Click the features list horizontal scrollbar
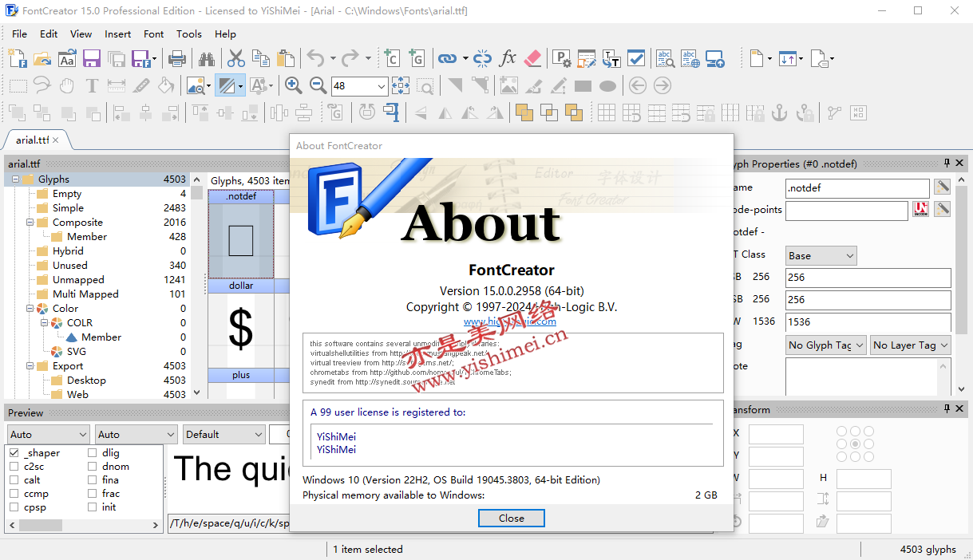 (83, 526)
